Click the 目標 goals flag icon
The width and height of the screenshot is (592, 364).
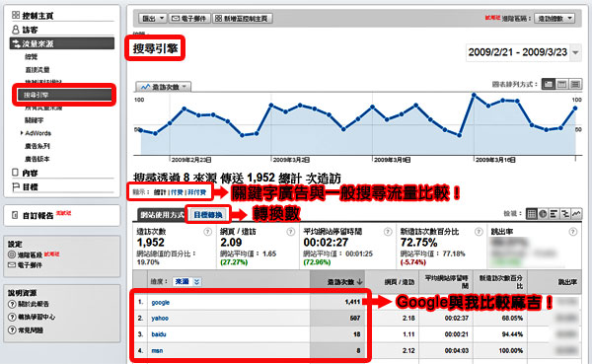pos(16,186)
